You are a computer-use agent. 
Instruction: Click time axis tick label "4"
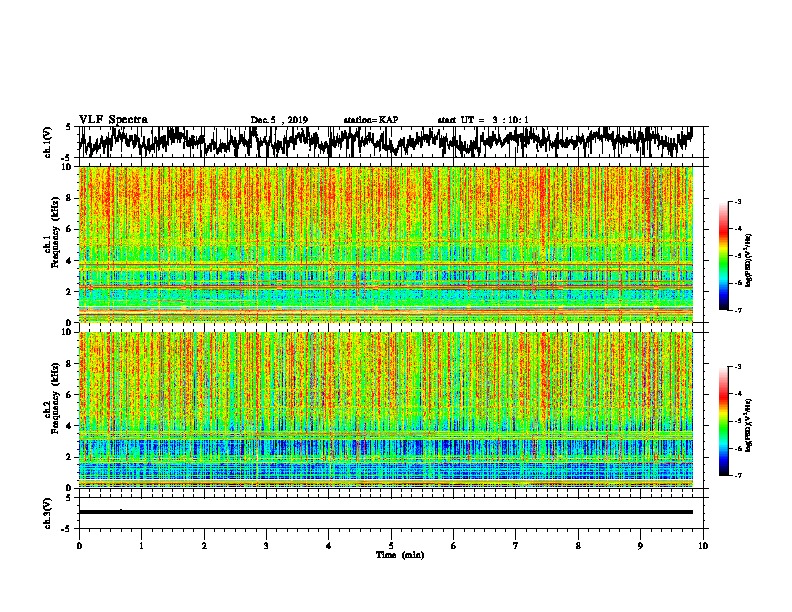[329, 546]
